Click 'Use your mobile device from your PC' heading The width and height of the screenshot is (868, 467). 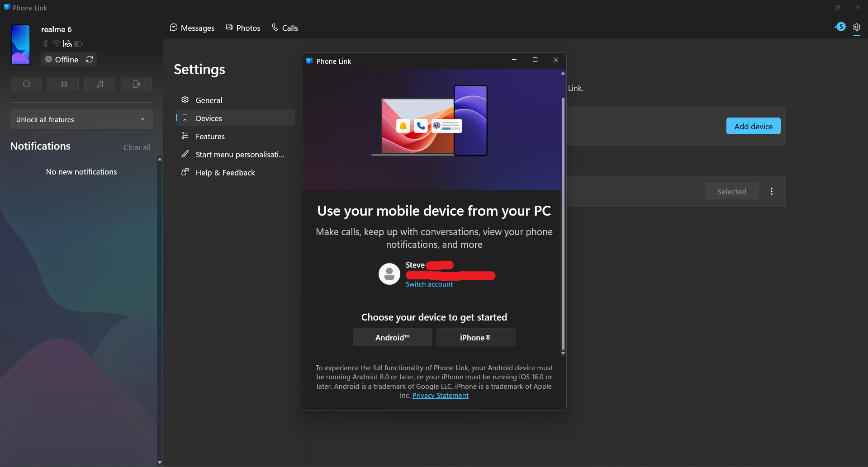(x=434, y=211)
